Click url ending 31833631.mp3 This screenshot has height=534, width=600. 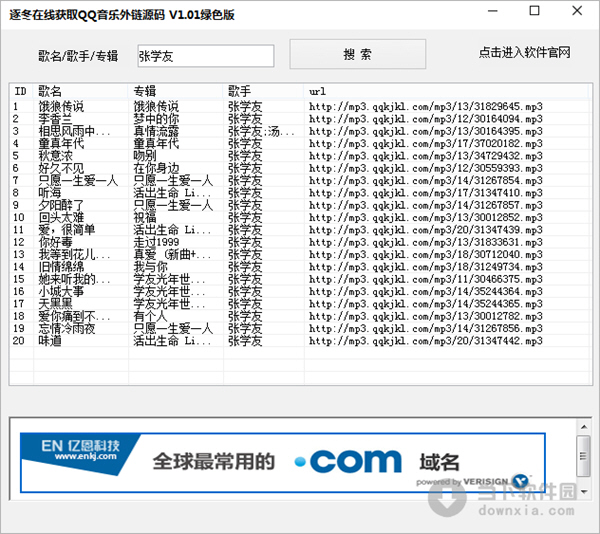coord(426,242)
